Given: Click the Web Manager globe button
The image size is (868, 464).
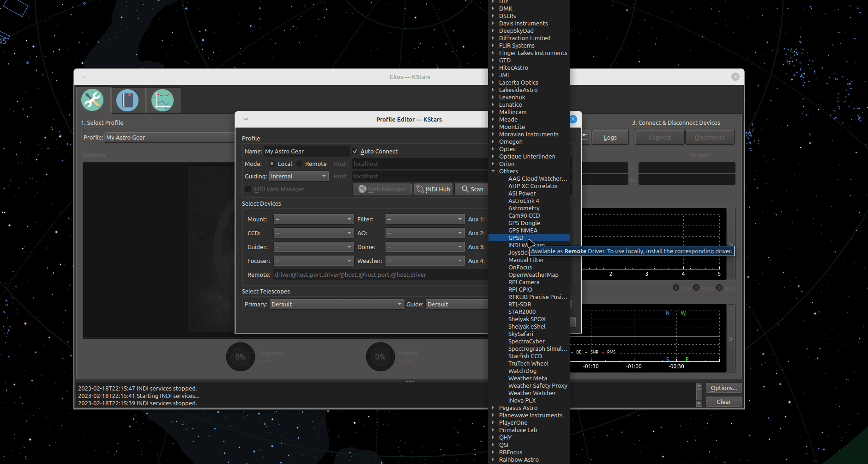Looking at the screenshot, I should 382,189.
